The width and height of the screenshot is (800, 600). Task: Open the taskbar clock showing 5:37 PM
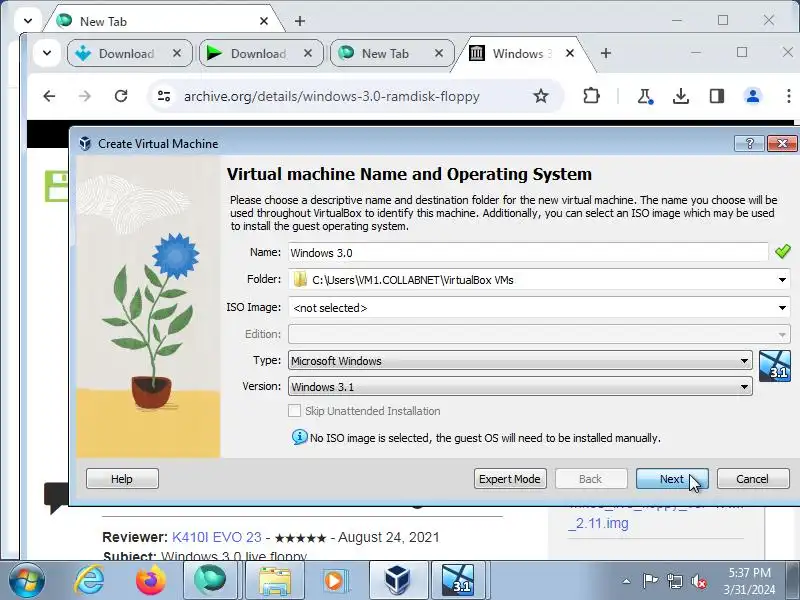749,581
